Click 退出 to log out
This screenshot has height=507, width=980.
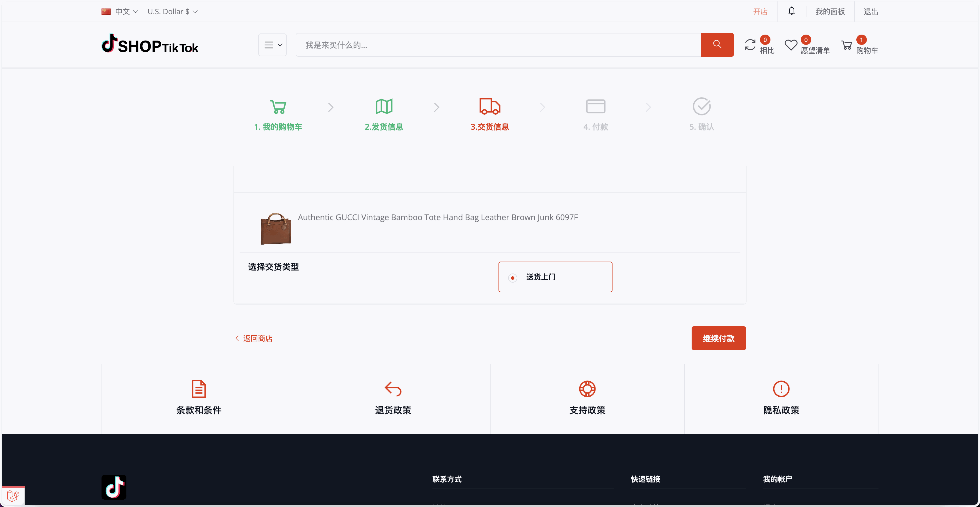[x=871, y=11]
